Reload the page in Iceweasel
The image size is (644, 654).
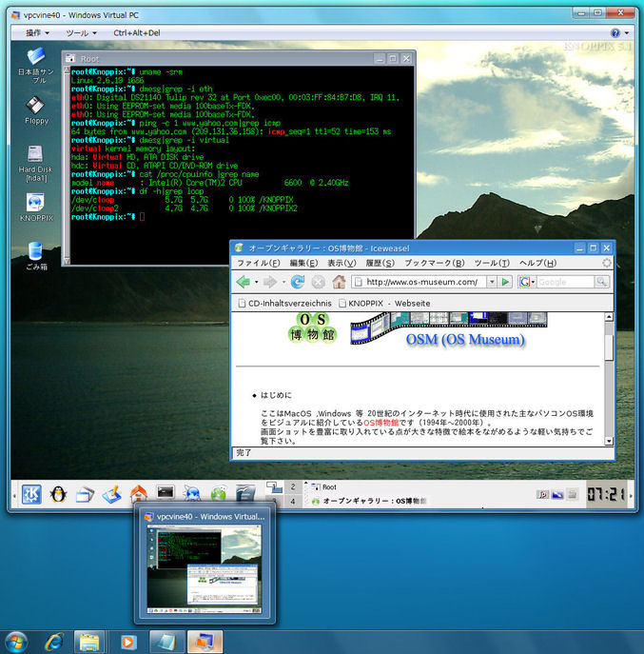(x=297, y=282)
